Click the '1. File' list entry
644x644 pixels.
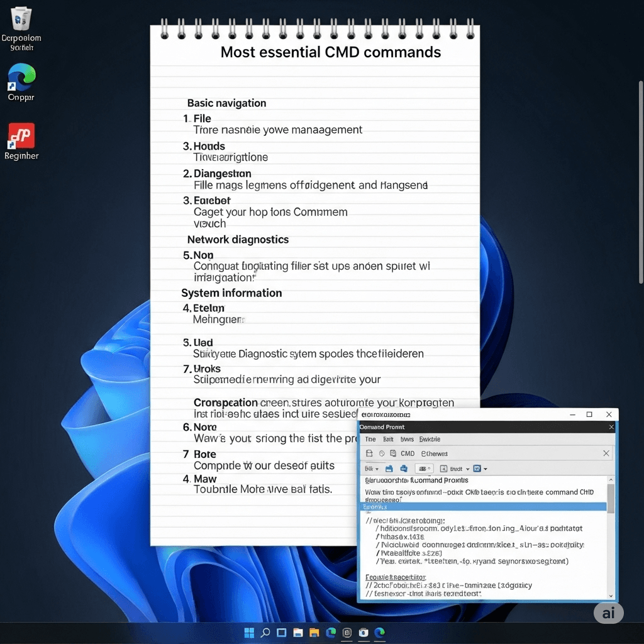197,118
